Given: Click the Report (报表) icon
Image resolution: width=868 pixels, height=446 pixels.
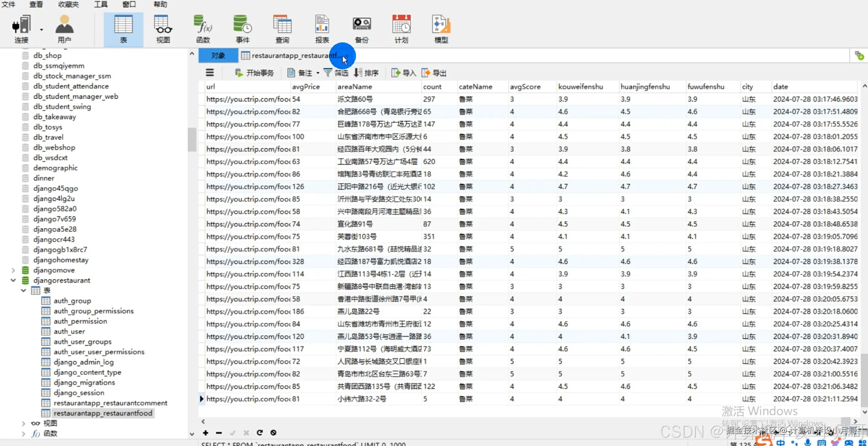Looking at the screenshot, I should 322,29.
